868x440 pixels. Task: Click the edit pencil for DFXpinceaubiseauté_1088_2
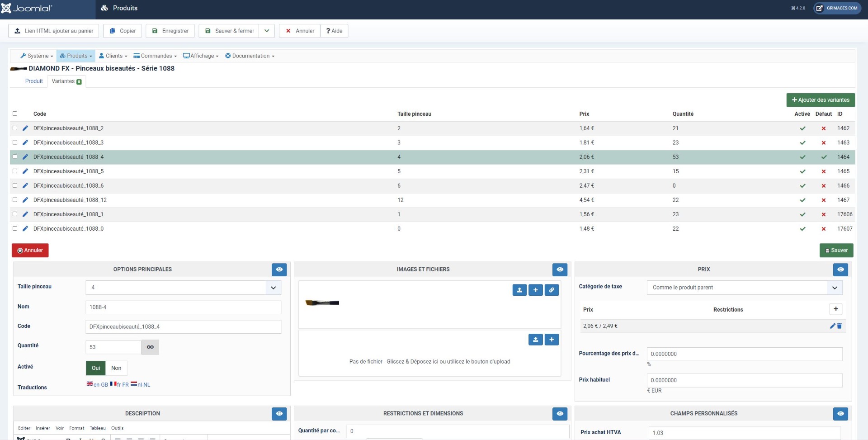pyautogui.click(x=25, y=128)
